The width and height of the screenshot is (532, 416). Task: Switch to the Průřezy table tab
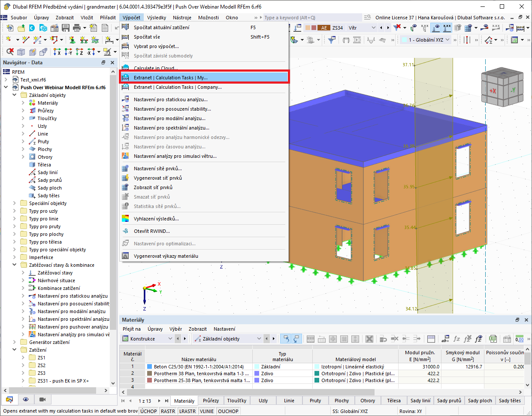(211, 401)
